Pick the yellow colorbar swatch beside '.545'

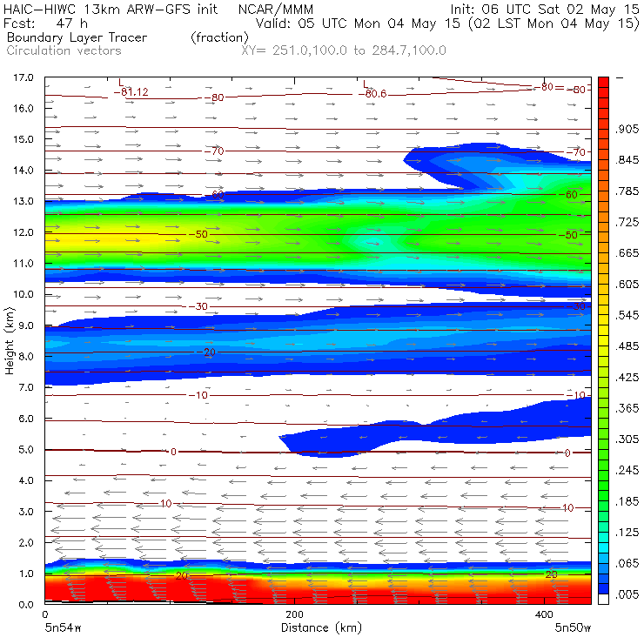[603, 320]
